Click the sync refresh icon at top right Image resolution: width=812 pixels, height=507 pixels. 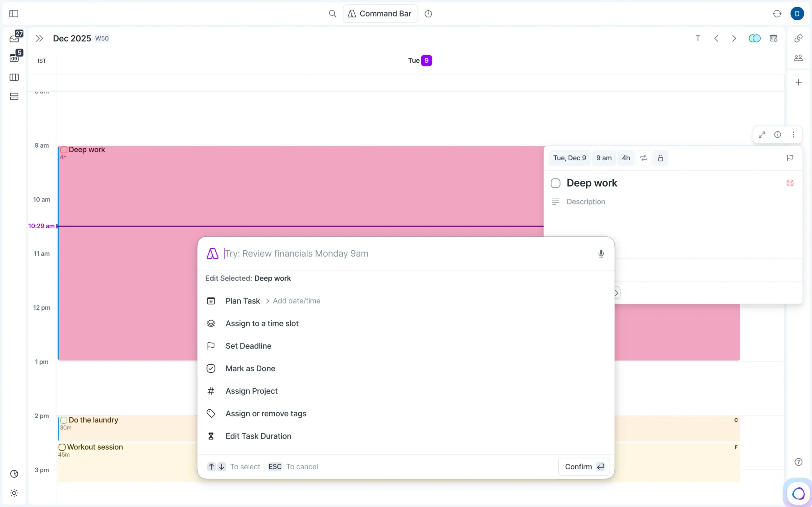pos(777,14)
